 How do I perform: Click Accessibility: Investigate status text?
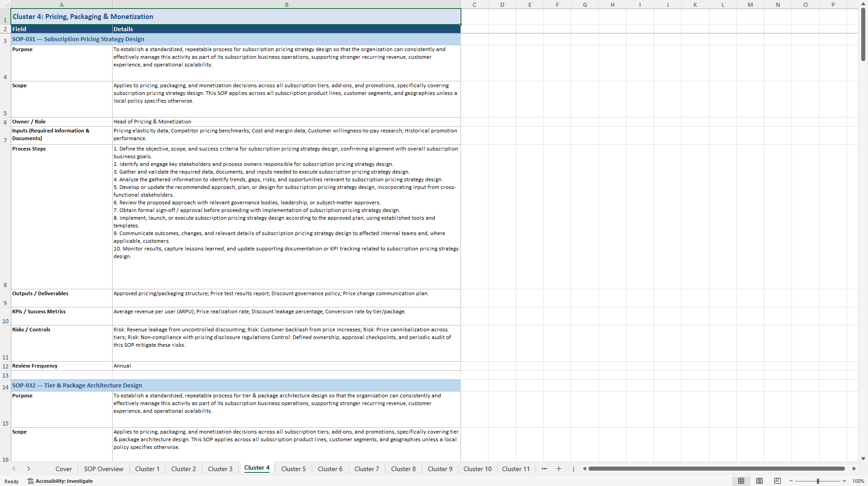click(64, 481)
